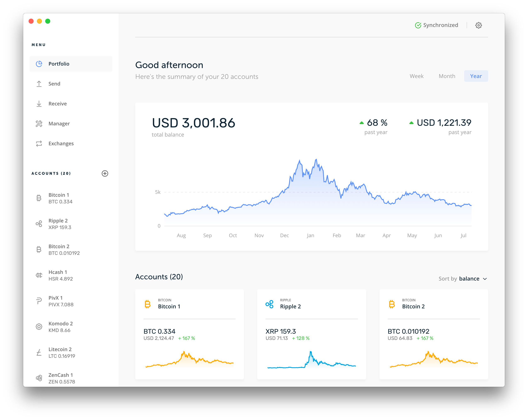
Task: Click the add account plus button
Action: 105,173
